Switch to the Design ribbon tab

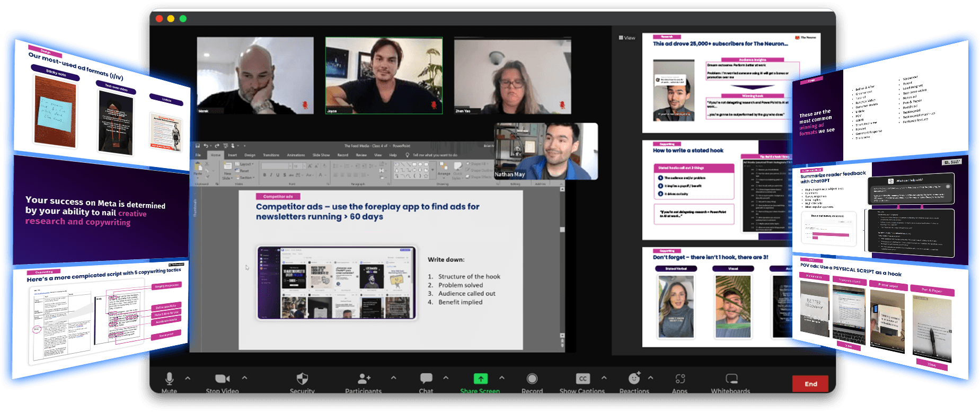tap(250, 155)
